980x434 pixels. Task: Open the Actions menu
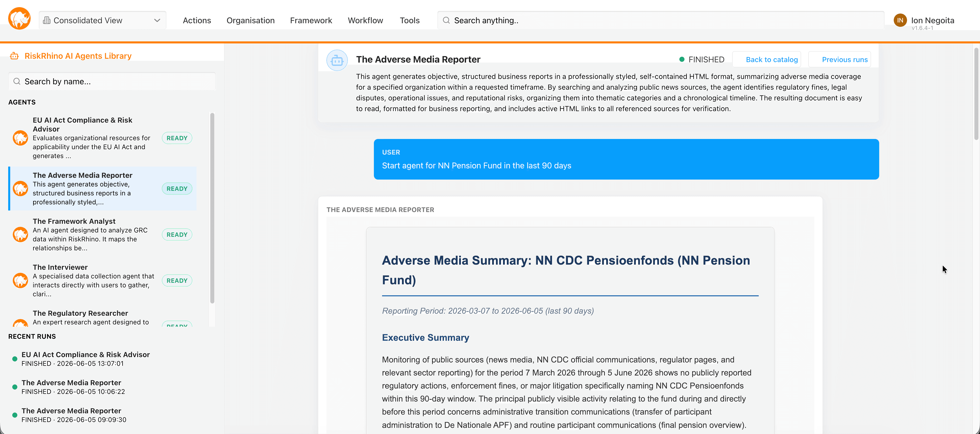pyautogui.click(x=197, y=20)
